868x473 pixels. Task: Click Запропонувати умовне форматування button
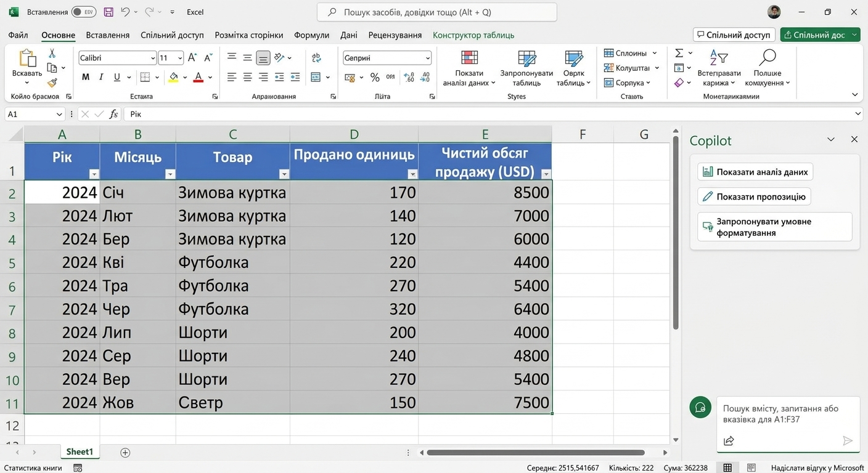775,227
